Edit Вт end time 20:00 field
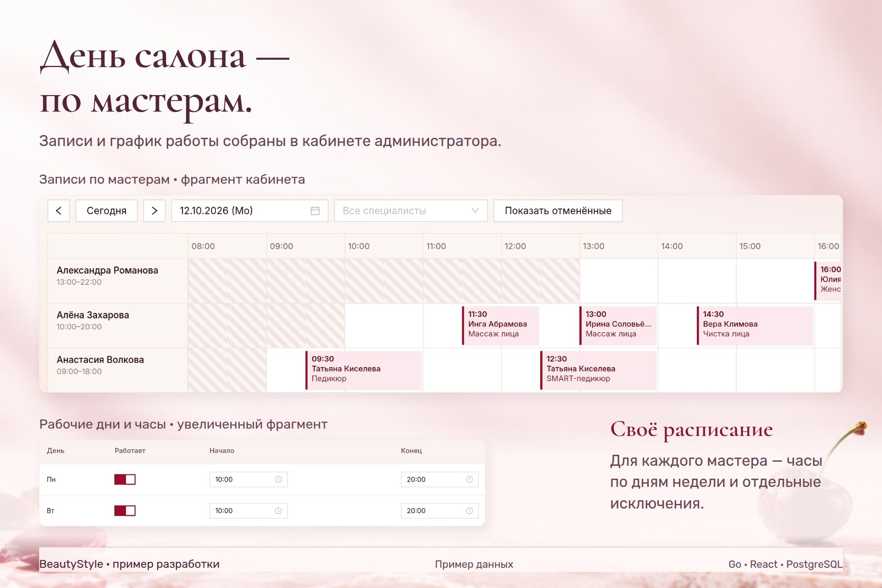The height and width of the screenshot is (588, 882). pos(440,511)
